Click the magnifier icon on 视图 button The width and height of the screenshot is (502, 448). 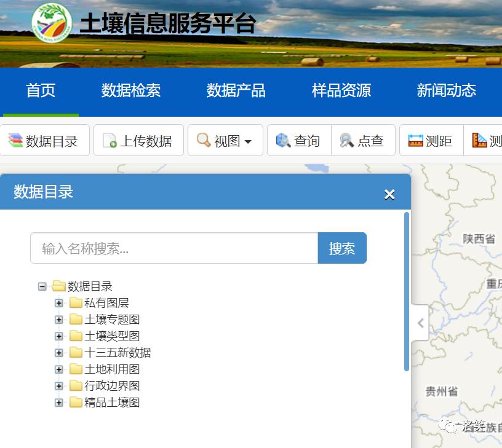pyautogui.click(x=202, y=140)
